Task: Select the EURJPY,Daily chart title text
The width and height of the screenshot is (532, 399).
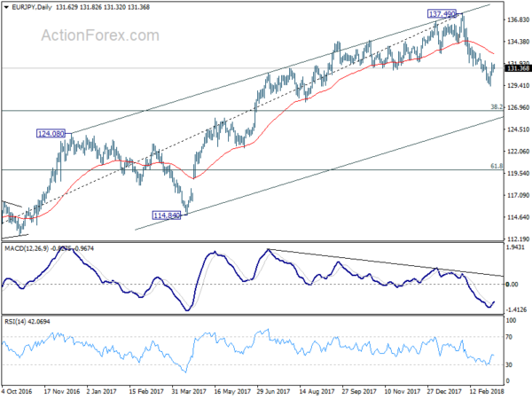Action: (32, 7)
